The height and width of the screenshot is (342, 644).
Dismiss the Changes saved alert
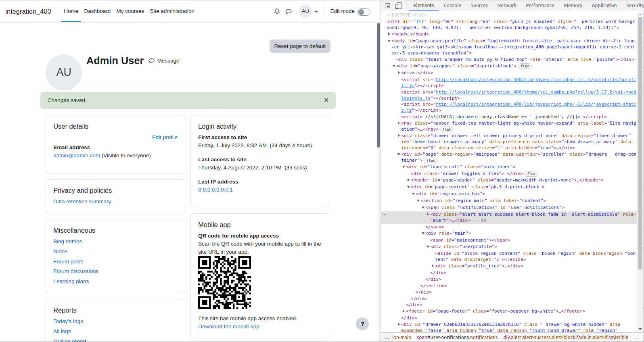click(326, 100)
